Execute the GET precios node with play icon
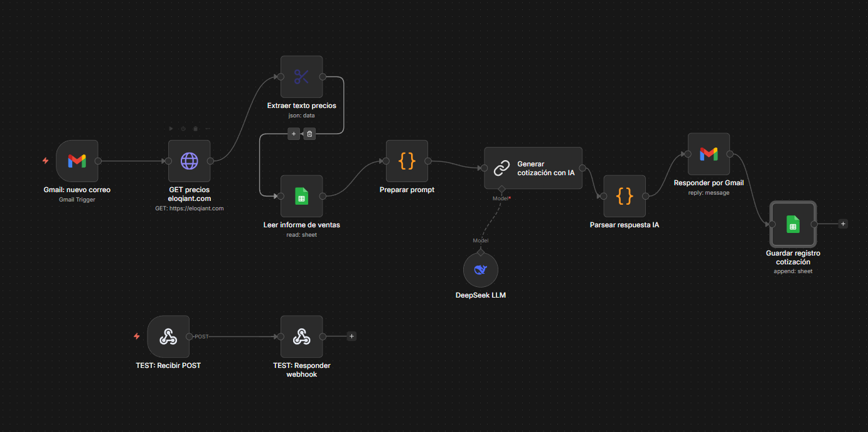This screenshot has height=432, width=868. click(x=171, y=129)
